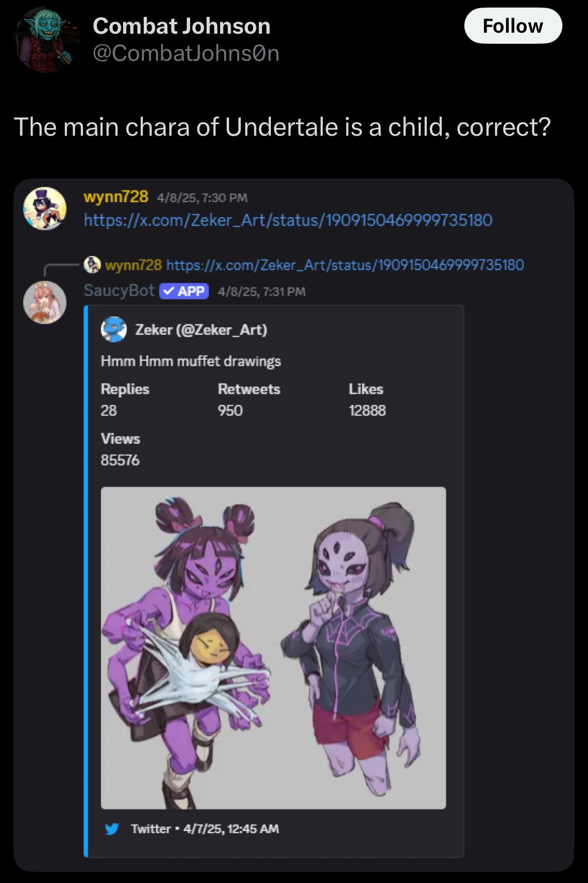
Task: Open the muffet drawings image
Action: click(x=273, y=648)
